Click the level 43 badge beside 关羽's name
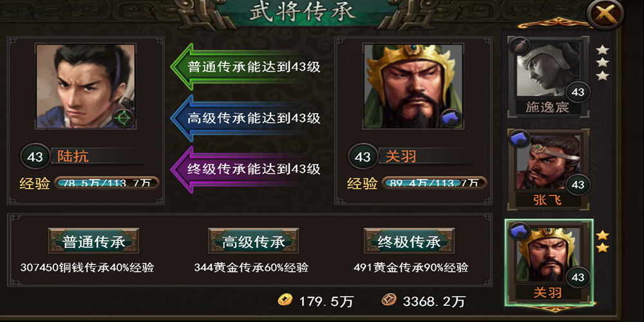644x322 pixels. click(363, 156)
